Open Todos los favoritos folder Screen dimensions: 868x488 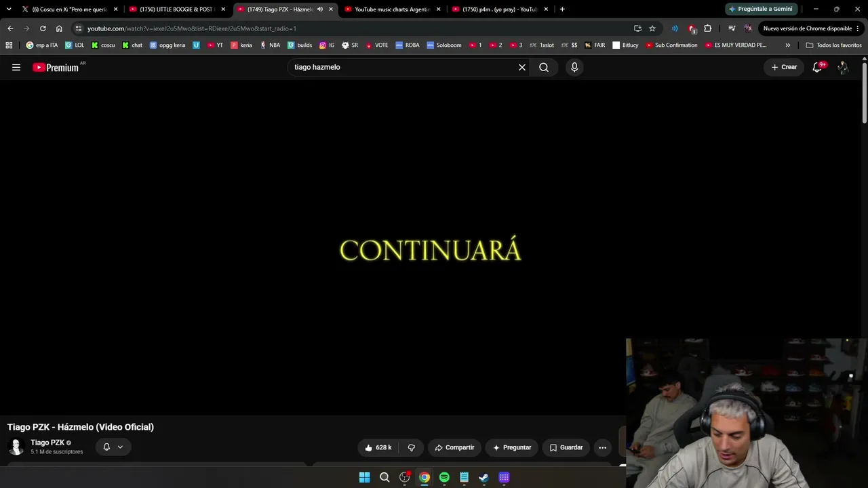(834, 45)
